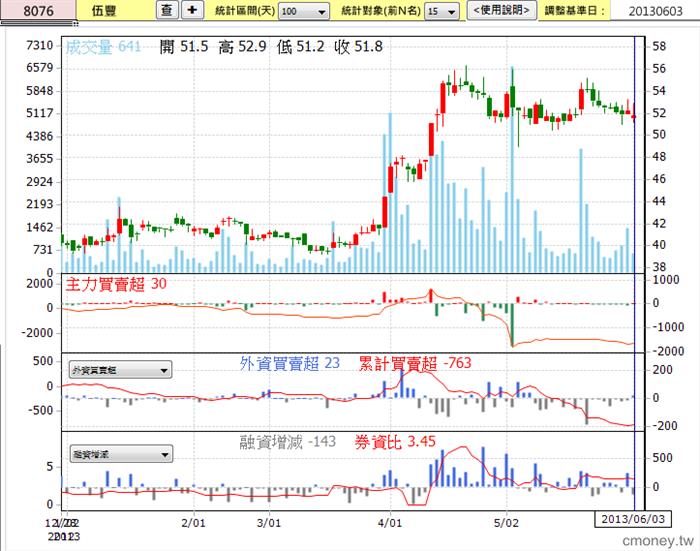Click the 成交量 641 volume legend label
This screenshot has height=551, width=700.
pos(103,47)
